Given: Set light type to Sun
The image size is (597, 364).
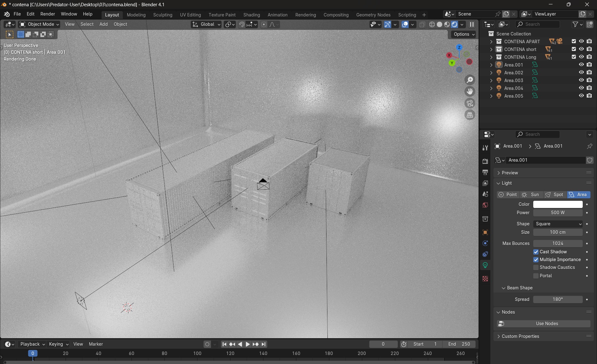Looking at the screenshot, I should [531, 195].
